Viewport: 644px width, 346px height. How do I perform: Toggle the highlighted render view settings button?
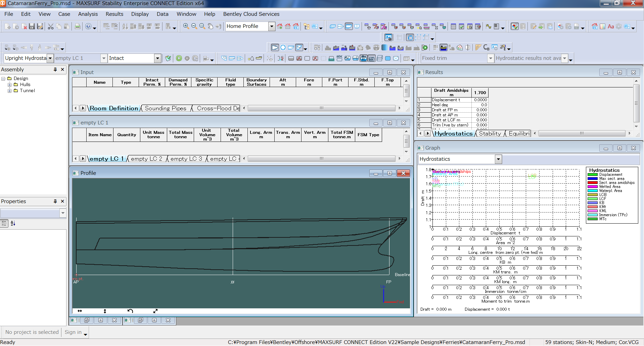point(388,37)
